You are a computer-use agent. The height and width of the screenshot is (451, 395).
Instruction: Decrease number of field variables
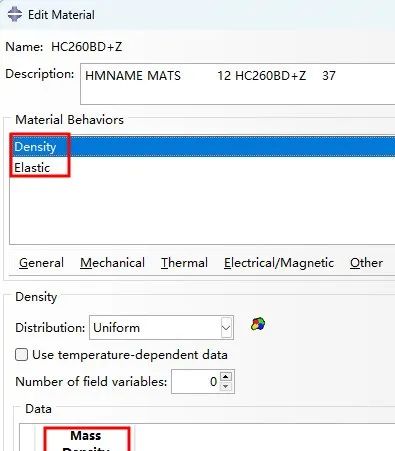(226, 386)
